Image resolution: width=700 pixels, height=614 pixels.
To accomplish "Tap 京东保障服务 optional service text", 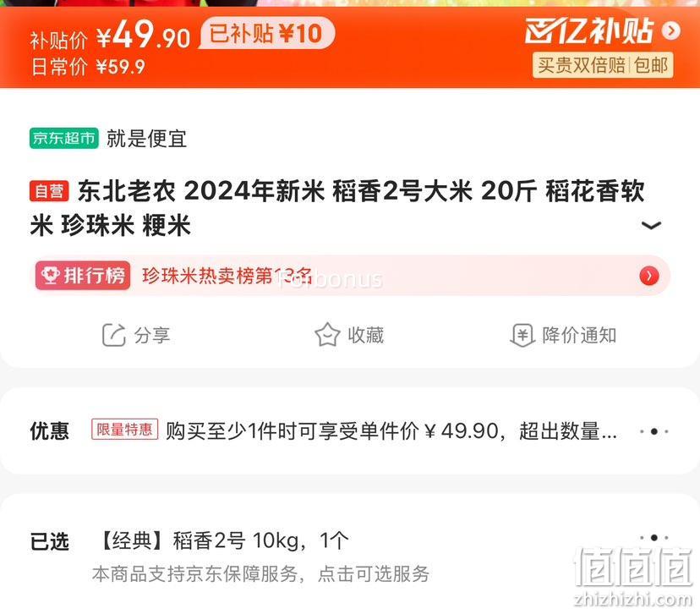I will [x=260, y=573].
